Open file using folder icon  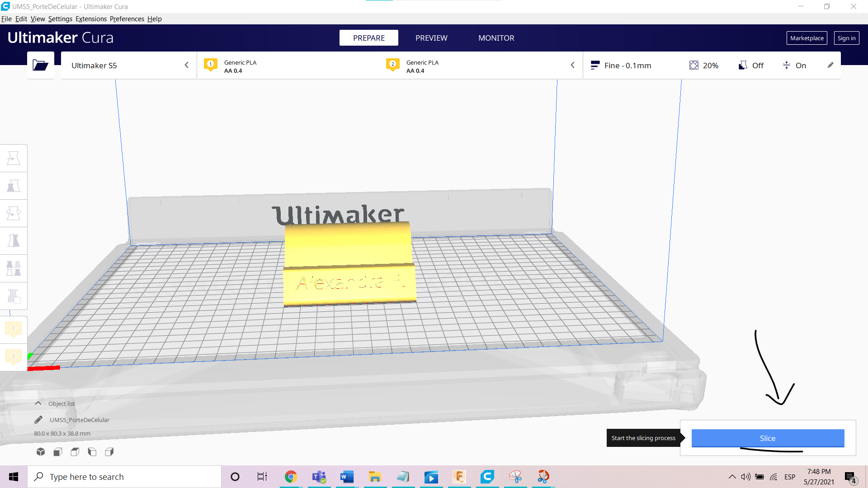[40, 66]
